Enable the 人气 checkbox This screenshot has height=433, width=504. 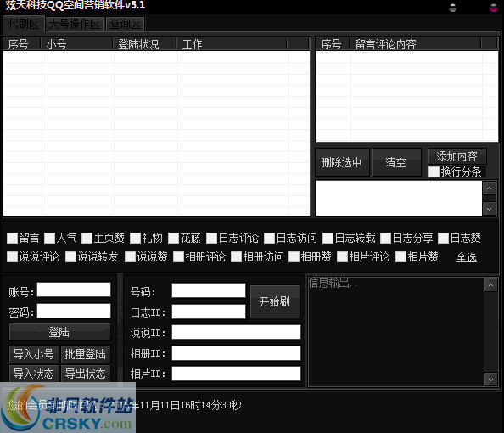pos(49,238)
